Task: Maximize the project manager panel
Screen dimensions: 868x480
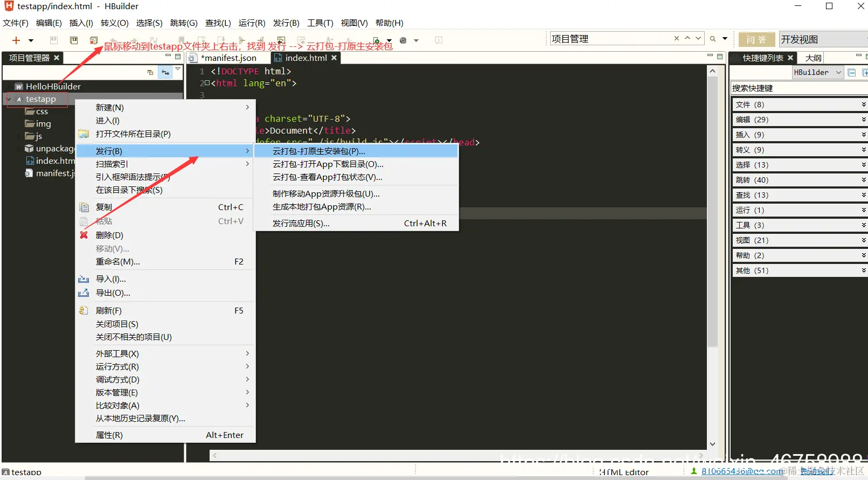Action: click(x=178, y=56)
